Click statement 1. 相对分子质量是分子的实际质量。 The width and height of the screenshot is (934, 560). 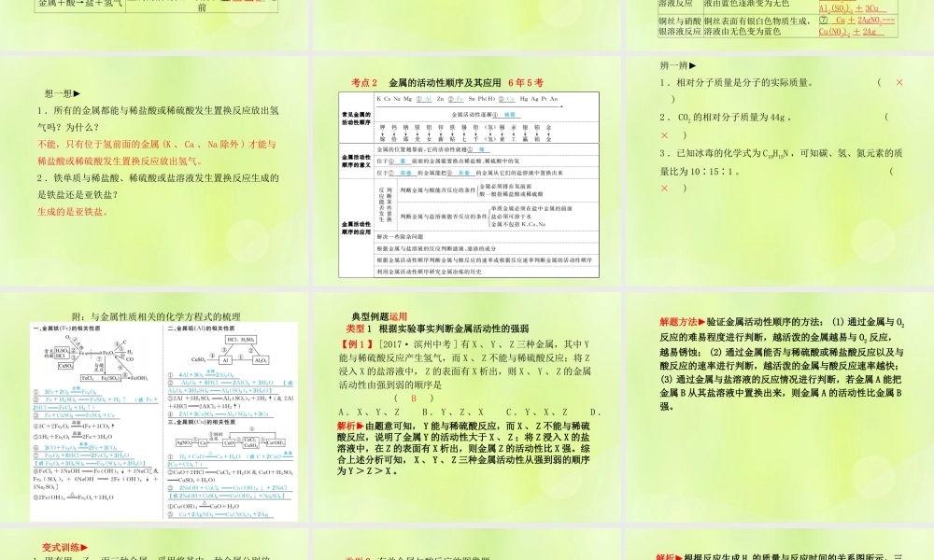pyautogui.click(x=736, y=83)
